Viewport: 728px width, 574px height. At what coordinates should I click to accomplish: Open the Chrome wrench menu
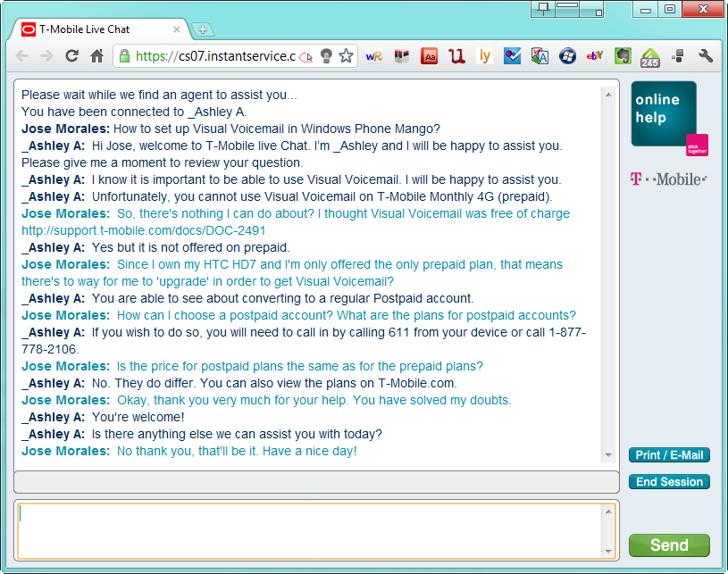[x=706, y=56]
